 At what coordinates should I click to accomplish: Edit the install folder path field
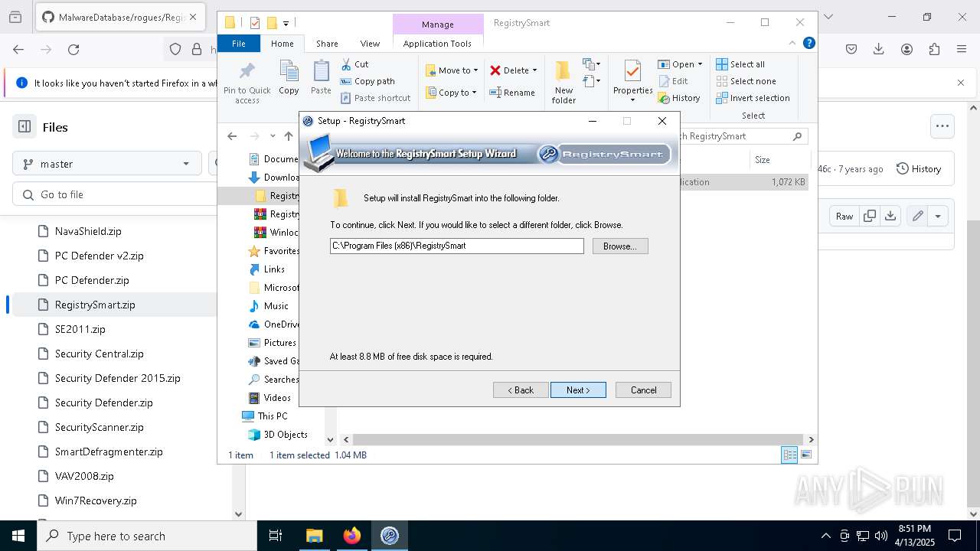point(457,246)
